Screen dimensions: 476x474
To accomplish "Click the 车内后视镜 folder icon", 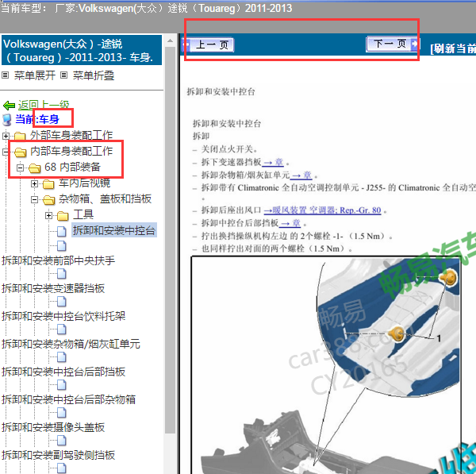I will tap(48, 183).
